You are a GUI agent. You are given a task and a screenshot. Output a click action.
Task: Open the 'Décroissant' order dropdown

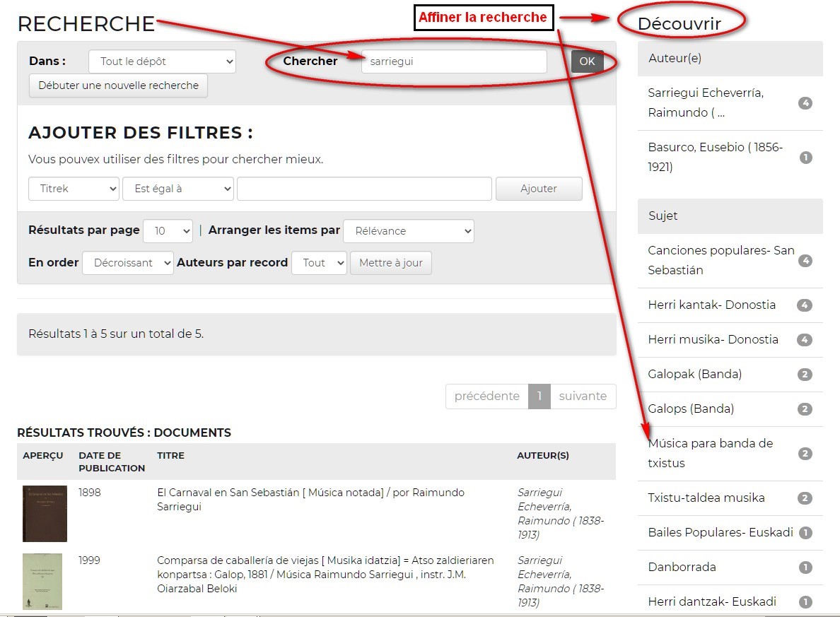[x=128, y=263]
